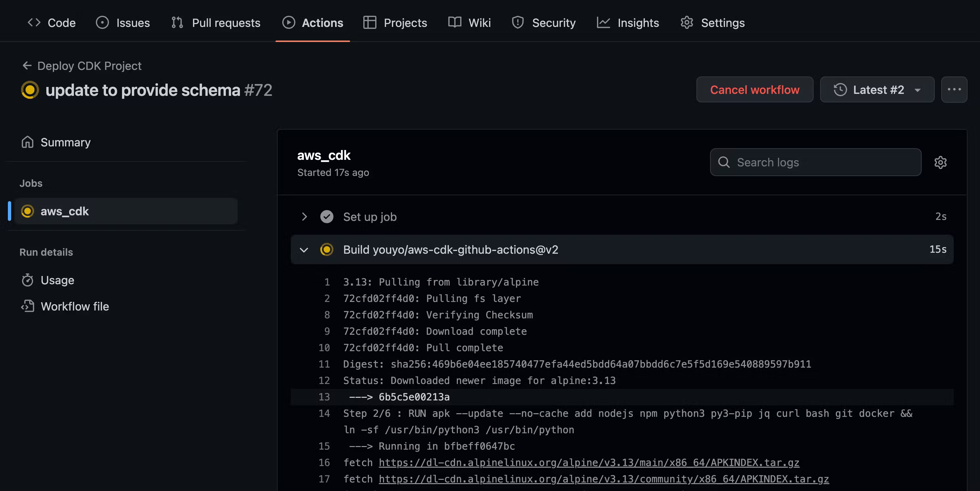Viewport: 980px width, 491px height.
Task: Open the Latest #2 attempts dropdown
Action: (877, 90)
